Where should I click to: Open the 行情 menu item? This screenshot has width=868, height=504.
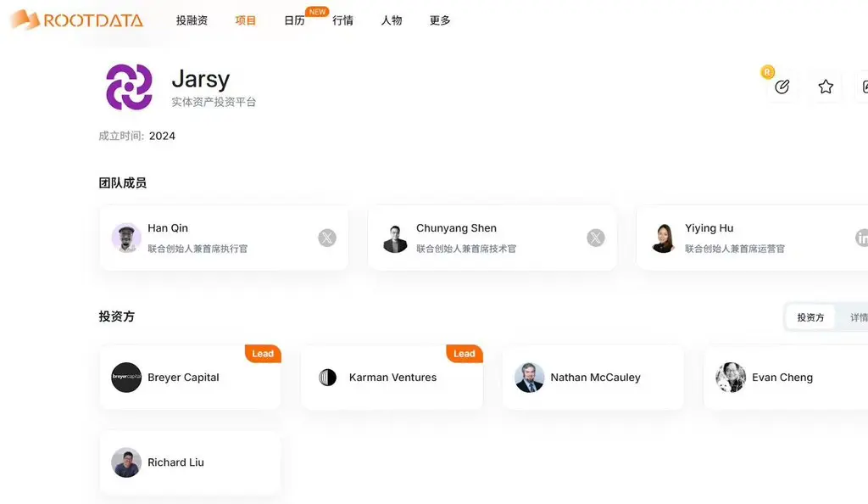pyautogui.click(x=342, y=20)
